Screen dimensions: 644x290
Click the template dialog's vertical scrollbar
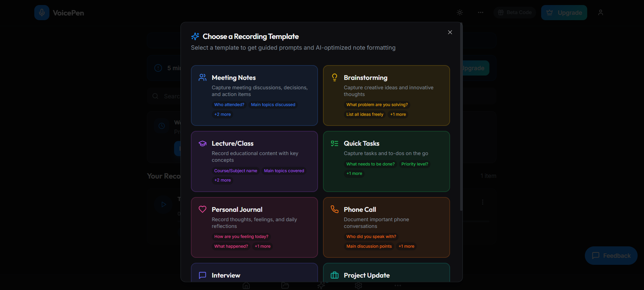tap(461, 117)
